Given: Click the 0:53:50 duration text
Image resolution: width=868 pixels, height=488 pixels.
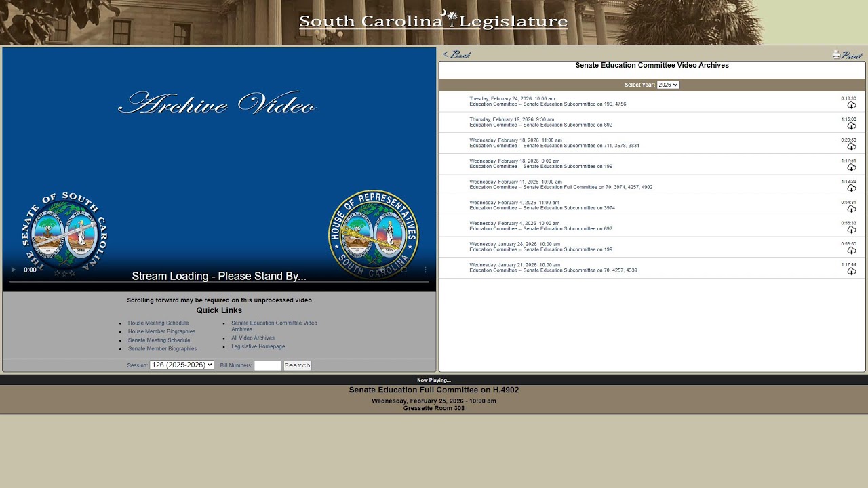Looking at the screenshot, I should point(848,244).
